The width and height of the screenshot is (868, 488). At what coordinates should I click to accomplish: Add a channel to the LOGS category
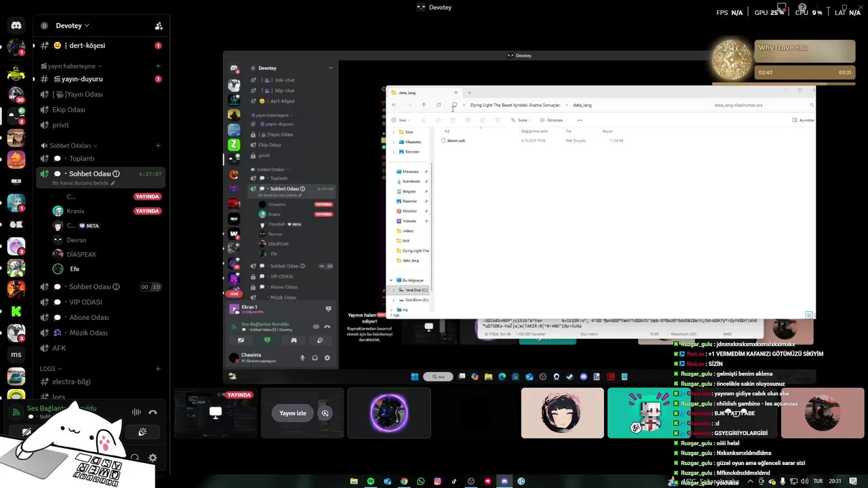pos(158,369)
